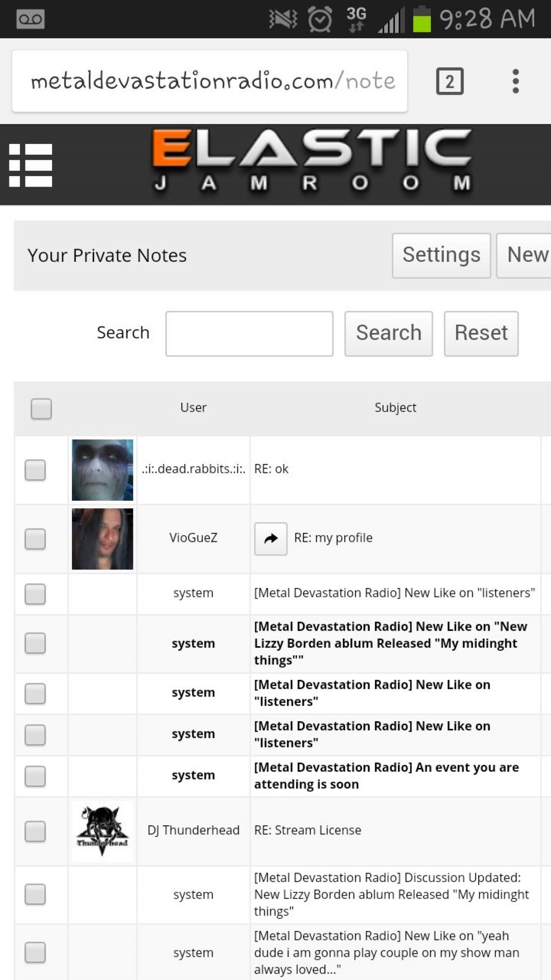Tap the browser tabs counter icon
The image size is (551, 980).
click(449, 81)
